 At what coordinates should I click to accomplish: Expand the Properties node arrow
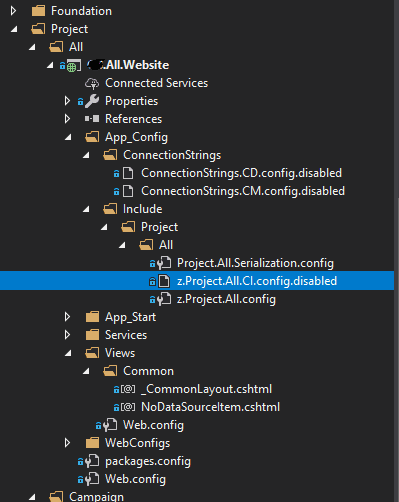coord(67,101)
